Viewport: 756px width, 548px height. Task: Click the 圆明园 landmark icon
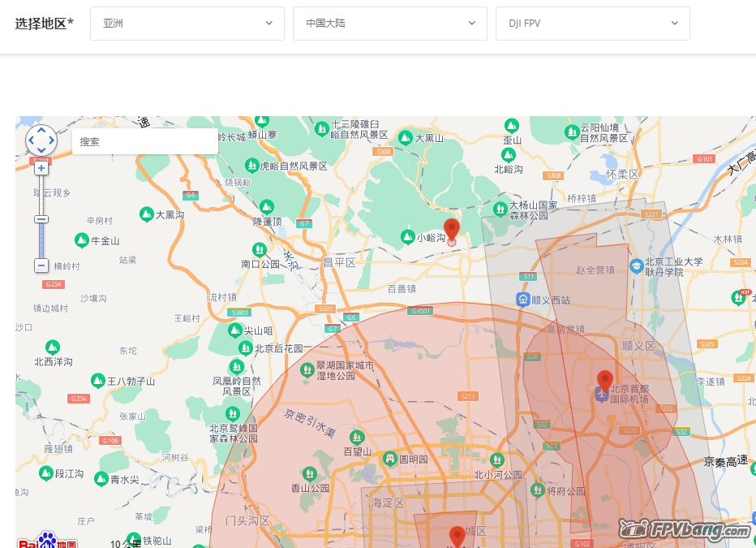(x=390, y=459)
